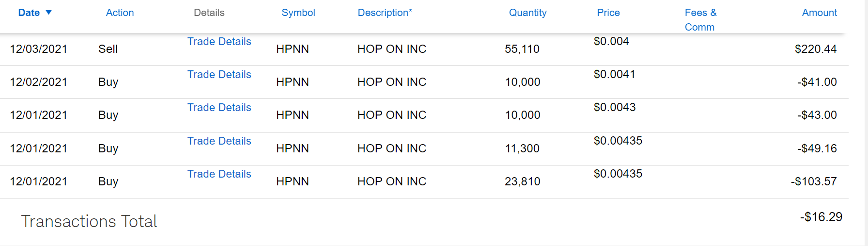Click HPNN symbol in the Sell row
The width and height of the screenshot is (868, 246).
[292, 49]
